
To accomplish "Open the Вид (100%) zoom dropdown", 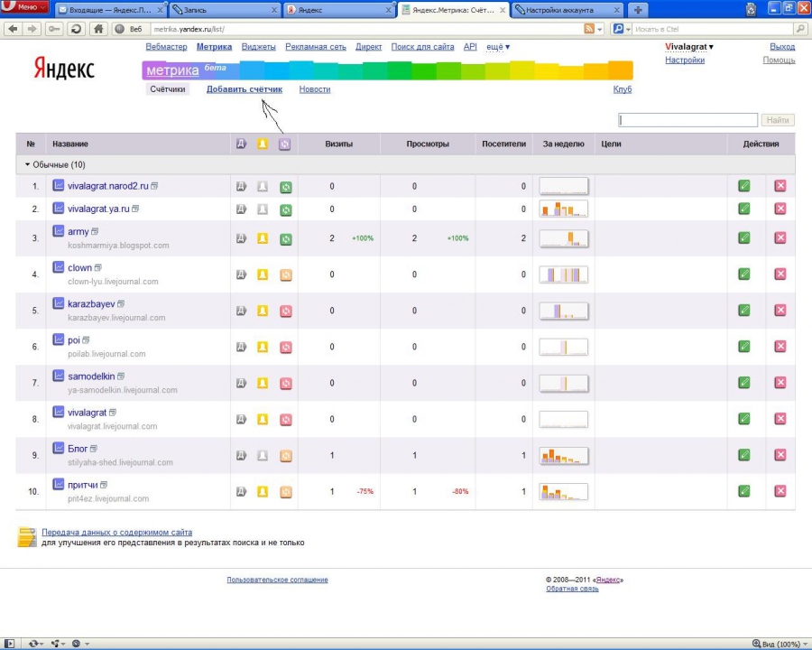I will (779, 644).
